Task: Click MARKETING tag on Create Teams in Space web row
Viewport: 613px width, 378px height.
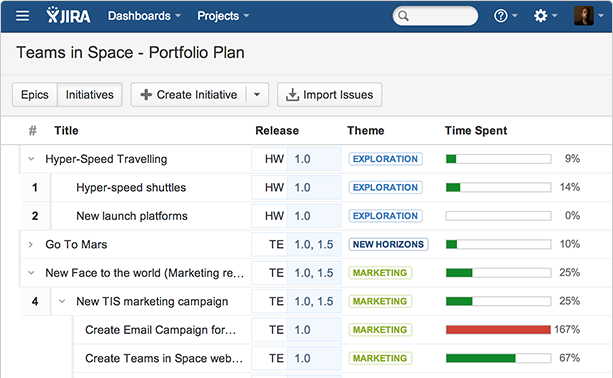Action: pos(380,358)
